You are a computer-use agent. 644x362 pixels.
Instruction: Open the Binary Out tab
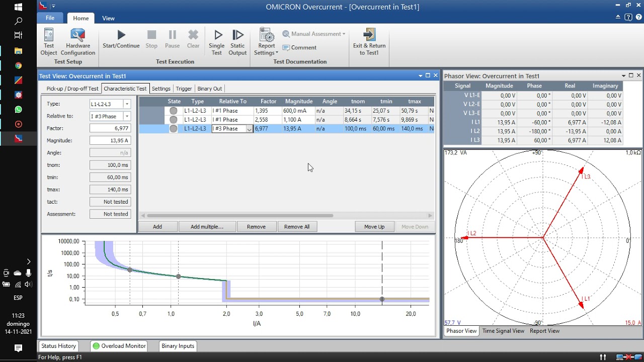(x=210, y=88)
